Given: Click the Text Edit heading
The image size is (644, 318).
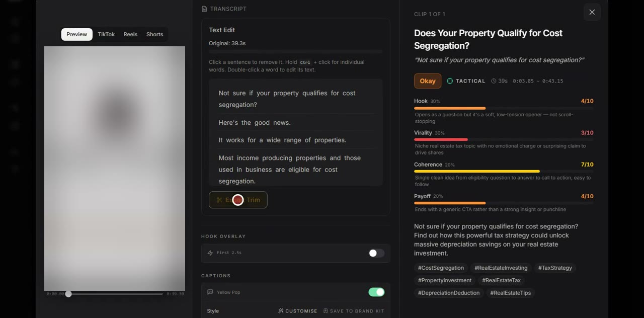Looking at the screenshot, I should tap(222, 30).
